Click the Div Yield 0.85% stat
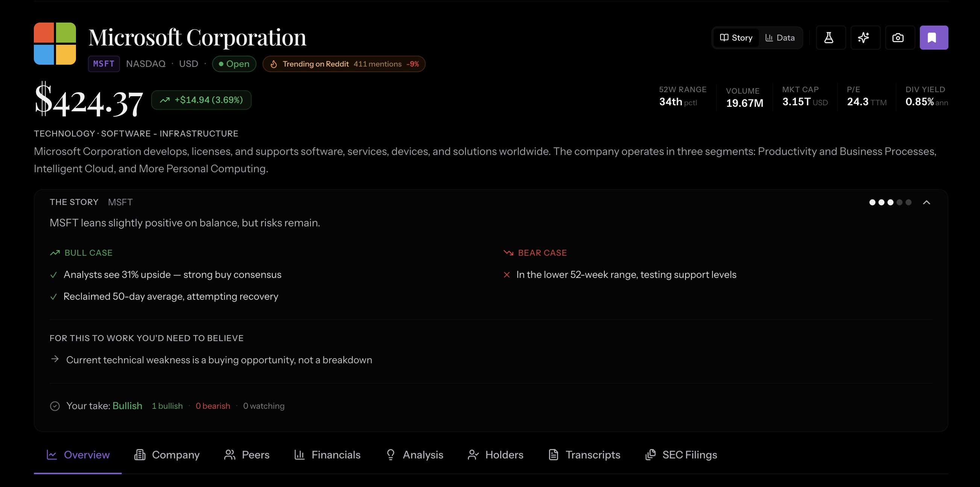The height and width of the screenshot is (487, 980). (926, 96)
